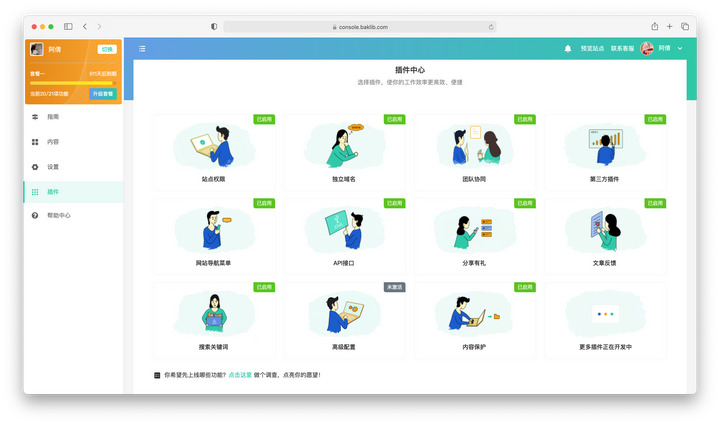Image resolution: width=720 pixels, height=425 pixels.
Task: Open the API接口 plugin card
Action: pos(344,236)
